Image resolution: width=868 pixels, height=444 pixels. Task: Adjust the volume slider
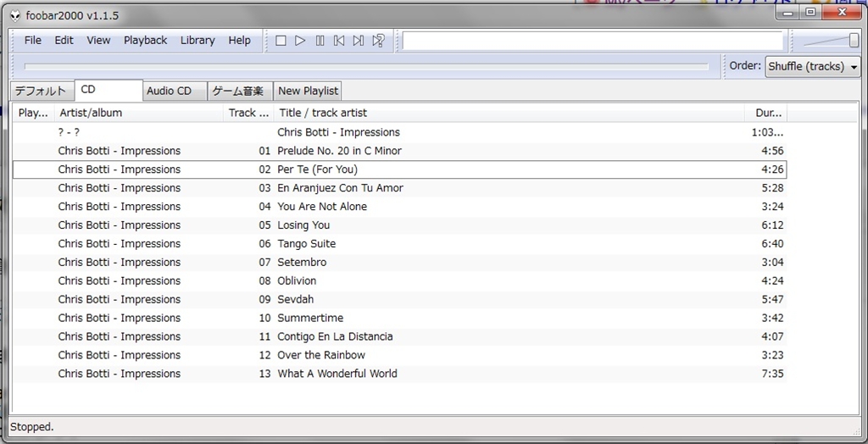click(x=831, y=41)
